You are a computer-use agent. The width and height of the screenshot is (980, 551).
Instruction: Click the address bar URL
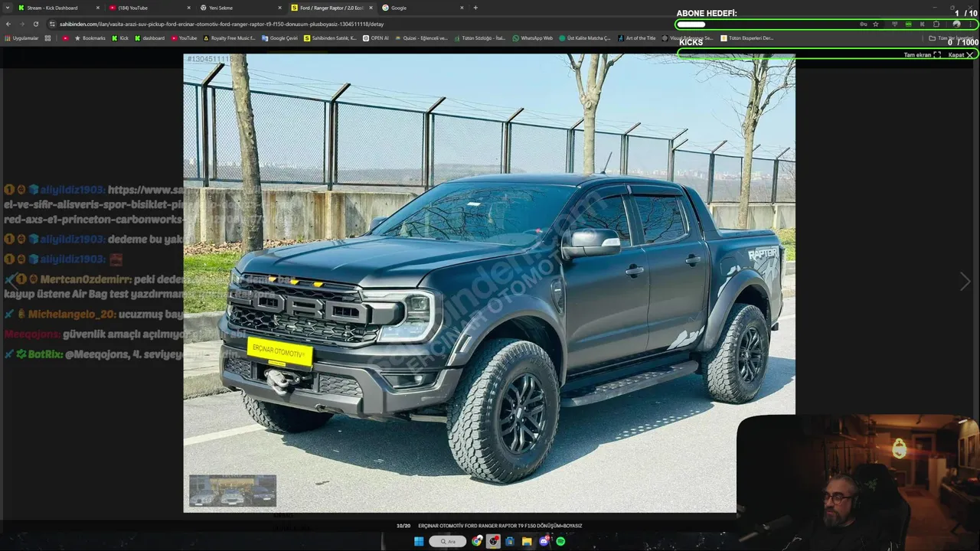point(222,24)
